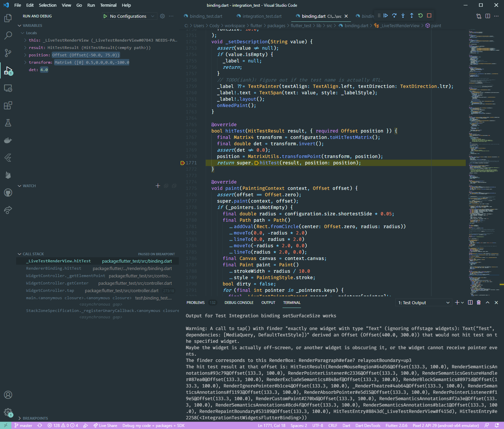Stop the debug session
The height and width of the screenshot is (429, 504).
(x=429, y=15)
